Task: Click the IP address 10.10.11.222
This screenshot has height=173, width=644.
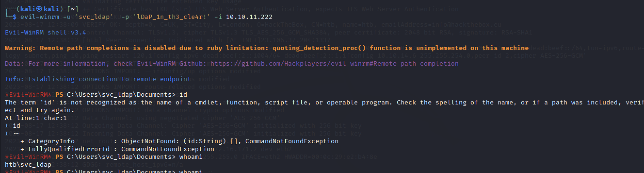Action: [249, 17]
